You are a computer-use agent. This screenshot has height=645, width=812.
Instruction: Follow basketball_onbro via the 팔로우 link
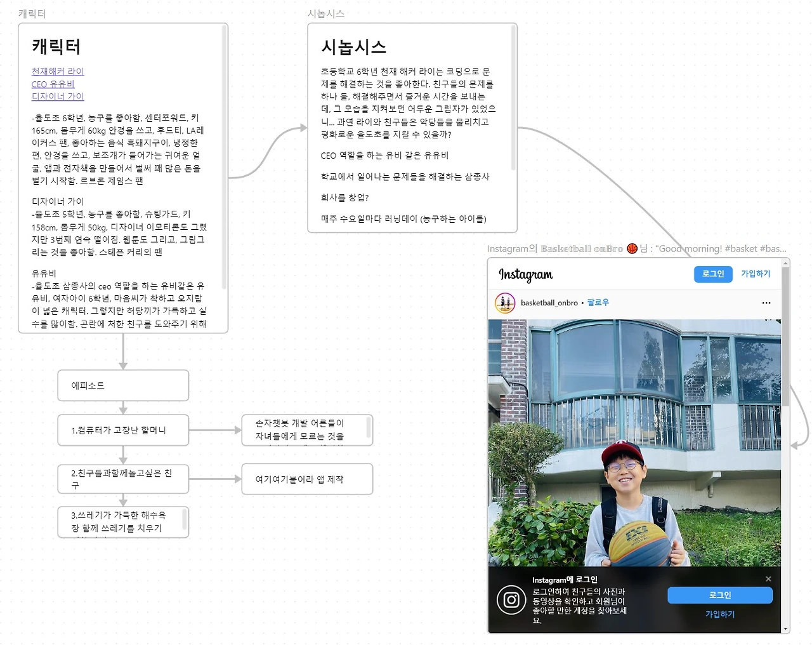click(x=597, y=303)
